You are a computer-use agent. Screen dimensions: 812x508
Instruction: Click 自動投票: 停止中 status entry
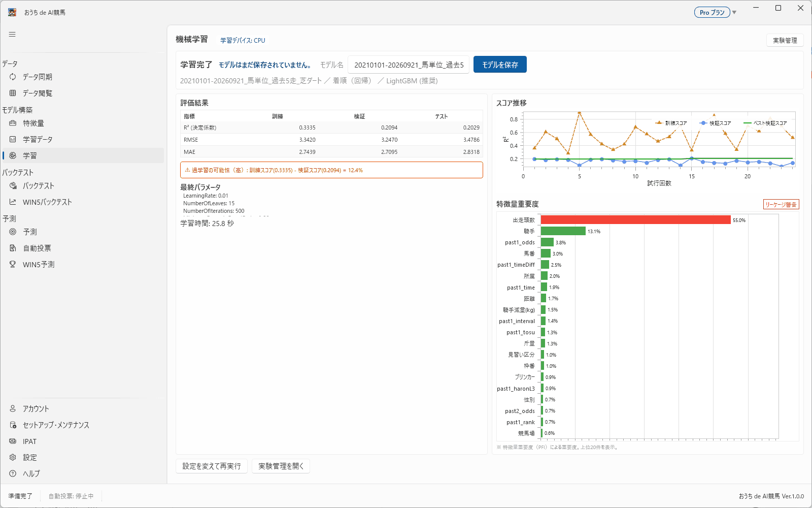click(x=71, y=496)
